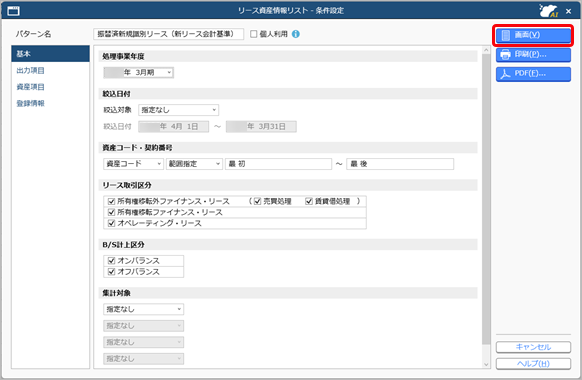
Task: Uncheck the 賃貸借処理 checkbox
Action: (309, 202)
